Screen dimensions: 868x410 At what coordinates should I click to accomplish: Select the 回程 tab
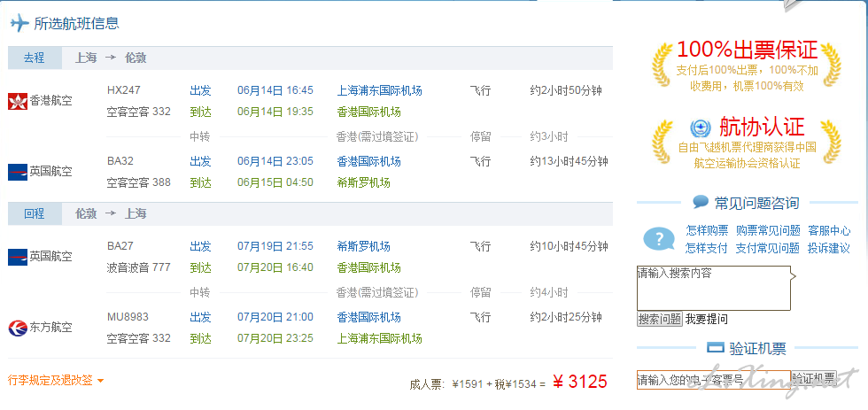click(35, 213)
